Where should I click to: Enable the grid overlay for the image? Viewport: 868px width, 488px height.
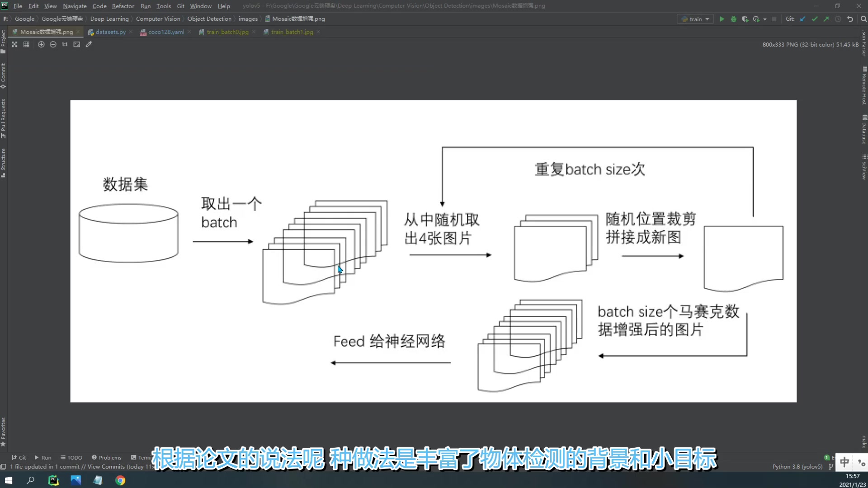tap(26, 44)
